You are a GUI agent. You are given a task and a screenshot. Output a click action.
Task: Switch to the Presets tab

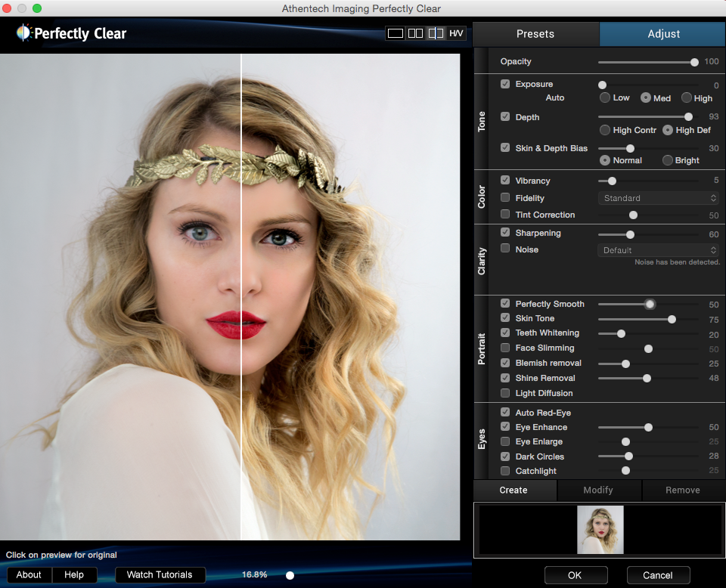pos(535,34)
